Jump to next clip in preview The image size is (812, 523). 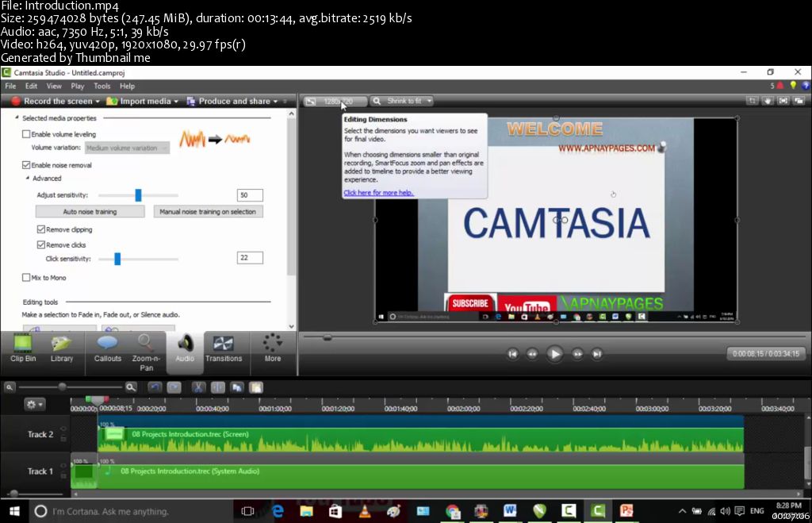click(x=597, y=354)
